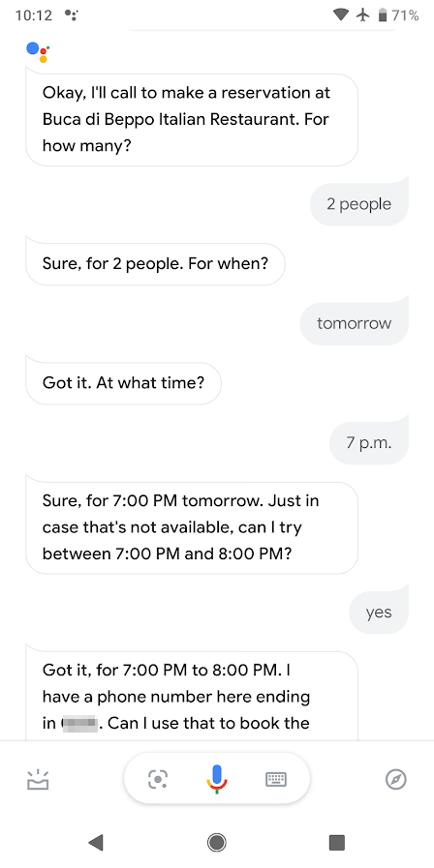Tap the Android back navigation button
This screenshot has width=434, height=868.
(x=96, y=843)
